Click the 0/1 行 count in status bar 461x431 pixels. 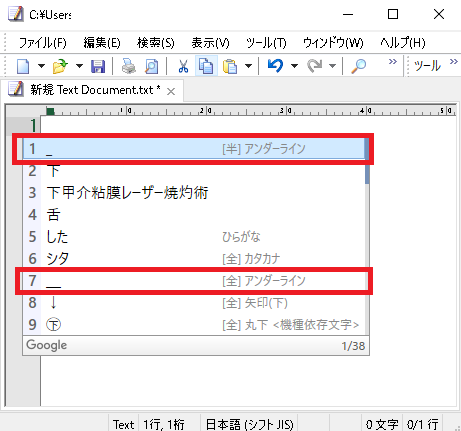click(423, 424)
